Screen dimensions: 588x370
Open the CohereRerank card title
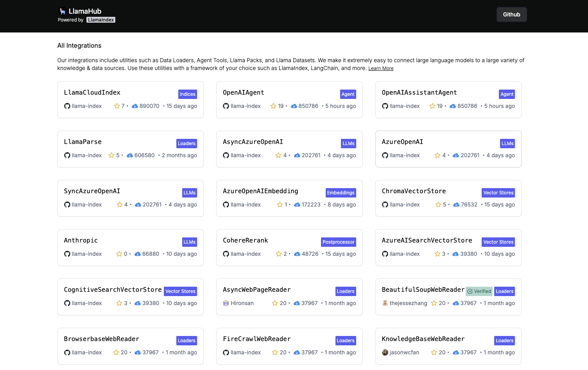pos(246,241)
